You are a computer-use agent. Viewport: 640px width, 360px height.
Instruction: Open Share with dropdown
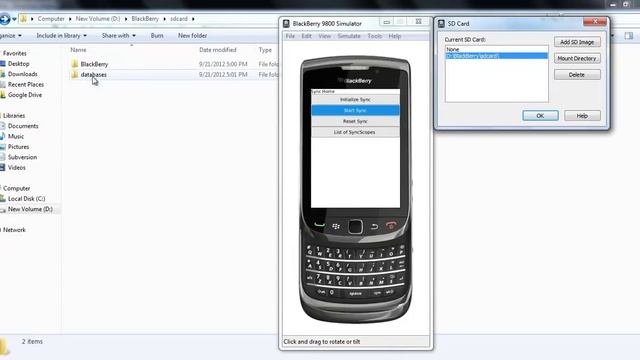coord(118,36)
